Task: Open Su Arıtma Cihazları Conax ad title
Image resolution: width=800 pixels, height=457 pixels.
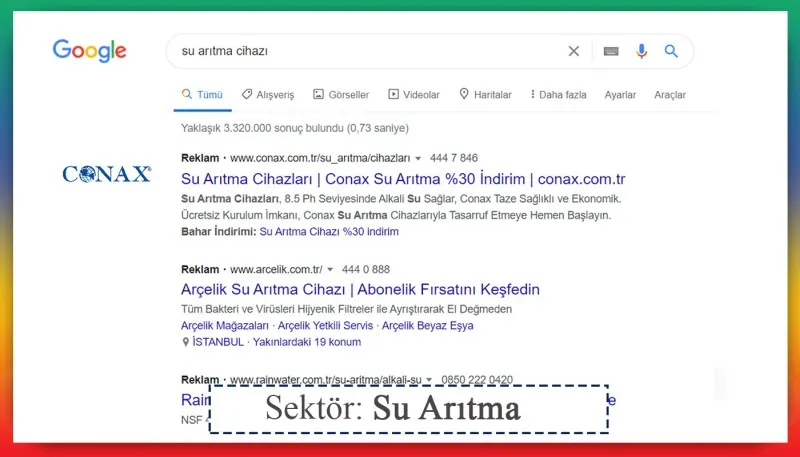Action: point(403,179)
